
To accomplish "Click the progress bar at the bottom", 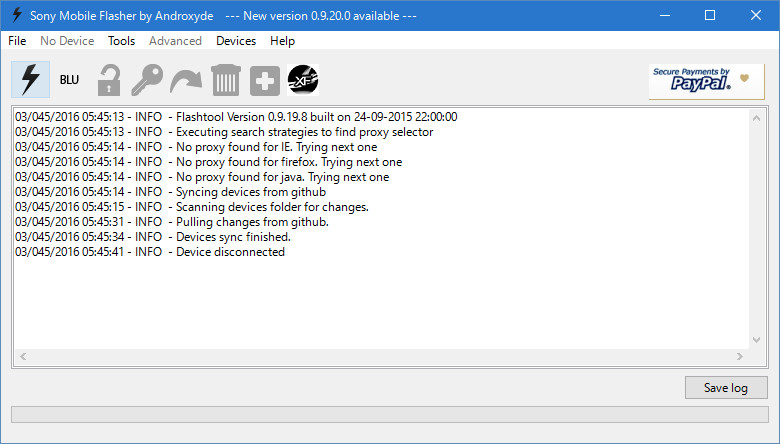I will [x=389, y=414].
